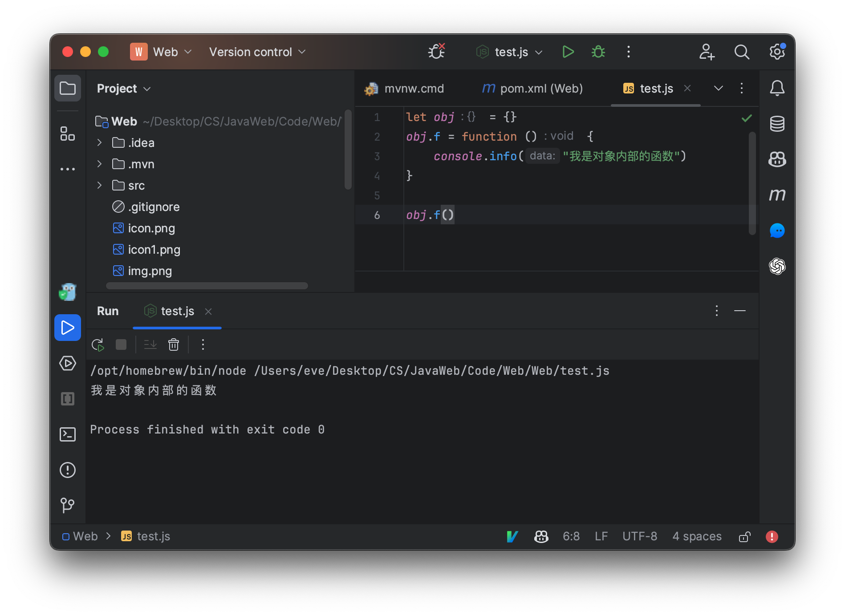Open the Version control dropdown

(257, 52)
